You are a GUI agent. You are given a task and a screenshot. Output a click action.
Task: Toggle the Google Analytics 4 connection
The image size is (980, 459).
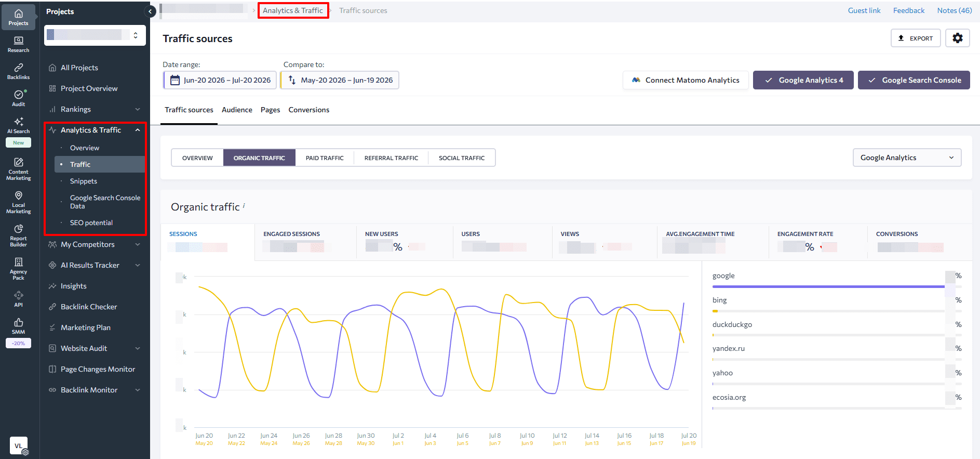(803, 80)
